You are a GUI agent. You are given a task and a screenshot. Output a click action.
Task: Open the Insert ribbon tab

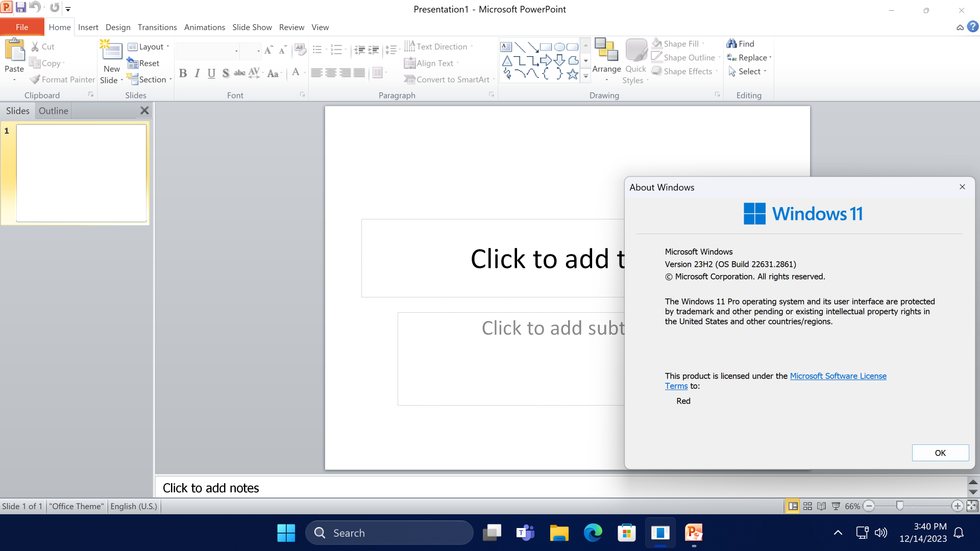pyautogui.click(x=88, y=28)
